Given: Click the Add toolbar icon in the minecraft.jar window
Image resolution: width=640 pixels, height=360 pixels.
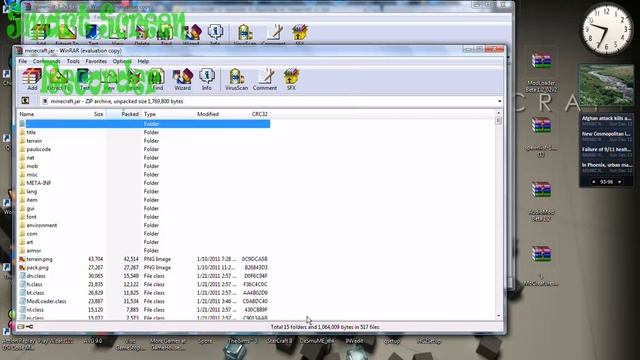Looking at the screenshot, I should click(32, 79).
